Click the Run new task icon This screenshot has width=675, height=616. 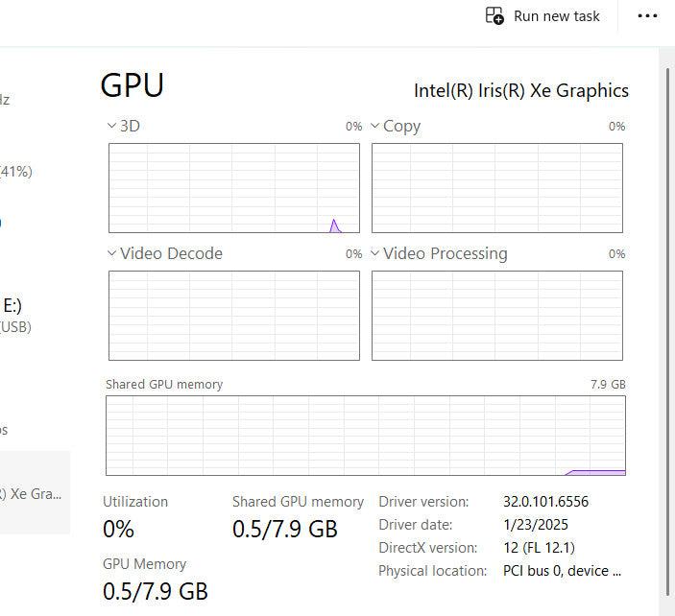tap(494, 16)
